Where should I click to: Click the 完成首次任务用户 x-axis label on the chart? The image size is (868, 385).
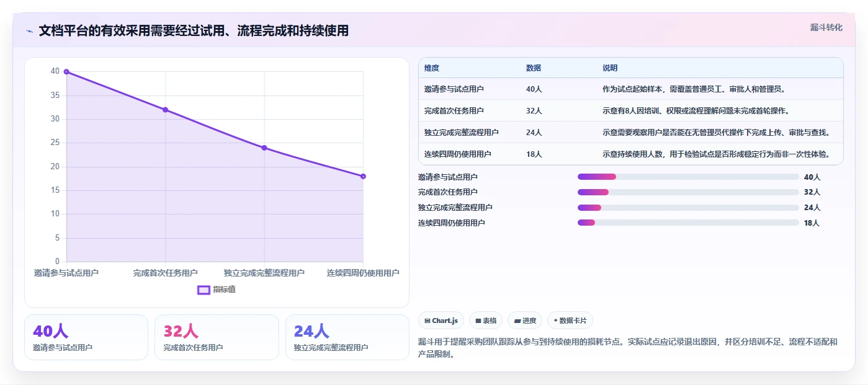click(x=165, y=273)
